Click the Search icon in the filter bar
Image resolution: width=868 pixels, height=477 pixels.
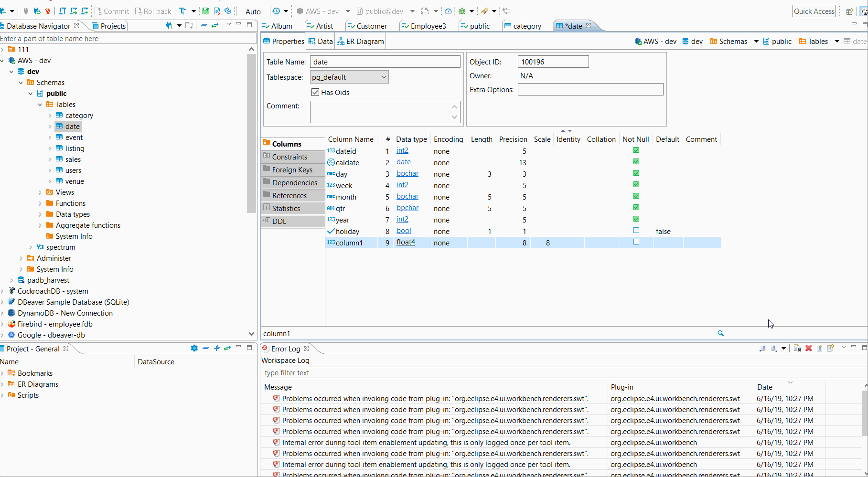tap(721, 333)
